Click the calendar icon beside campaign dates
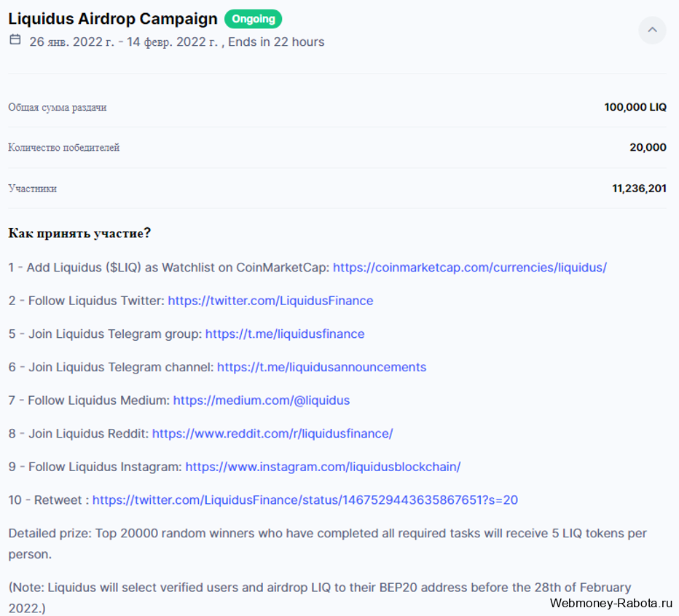This screenshot has height=616, width=679. point(15,39)
